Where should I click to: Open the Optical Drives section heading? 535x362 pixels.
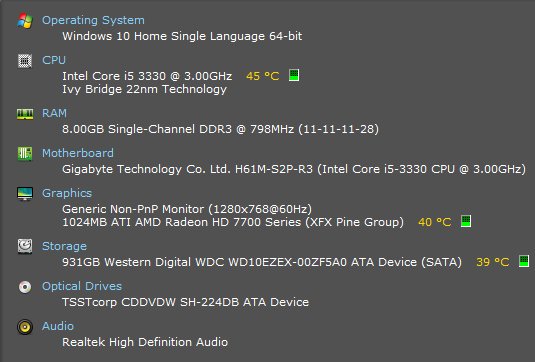point(82,286)
